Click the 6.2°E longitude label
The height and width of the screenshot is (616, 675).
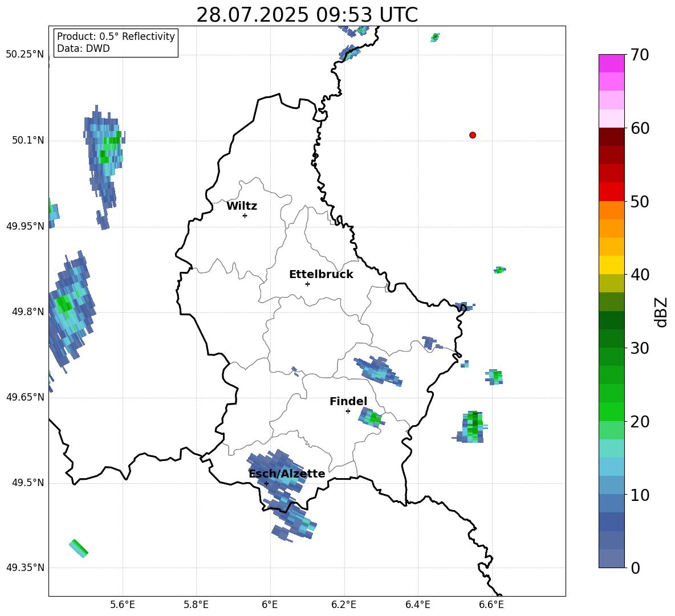tap(344, 605)
